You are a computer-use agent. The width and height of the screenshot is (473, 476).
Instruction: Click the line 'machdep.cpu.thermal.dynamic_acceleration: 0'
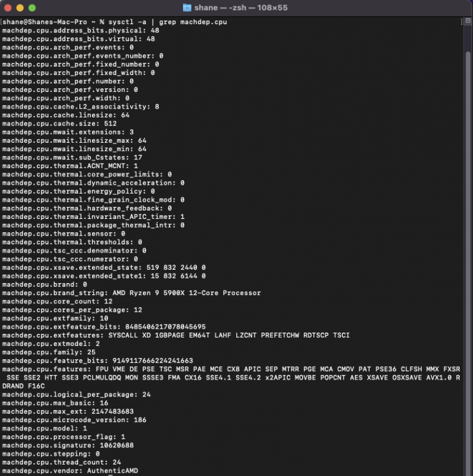pyautogui.click(x=93, y=183)
